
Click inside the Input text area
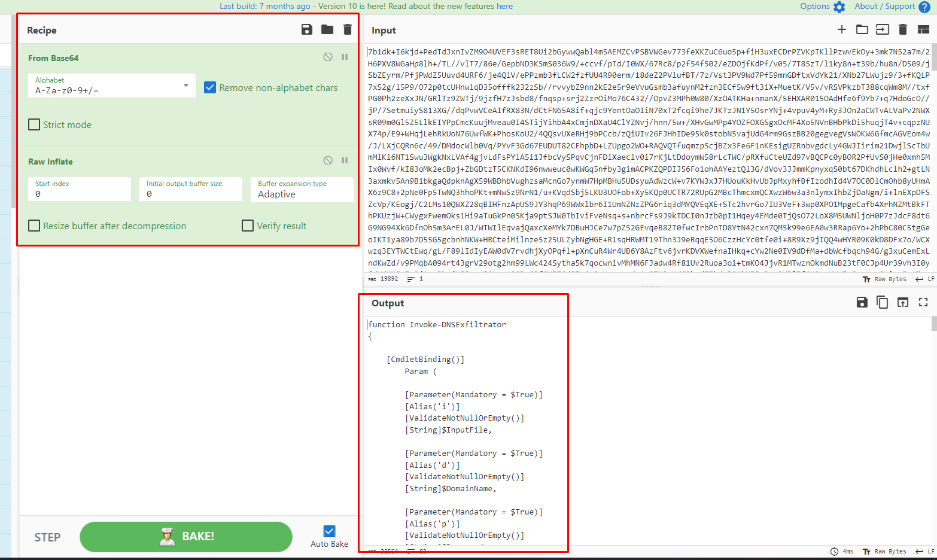pos(649,158)
